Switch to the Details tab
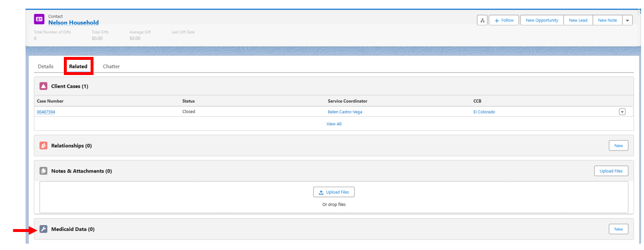The height and width of the screenshot is (250, 644). coord(46,66)
